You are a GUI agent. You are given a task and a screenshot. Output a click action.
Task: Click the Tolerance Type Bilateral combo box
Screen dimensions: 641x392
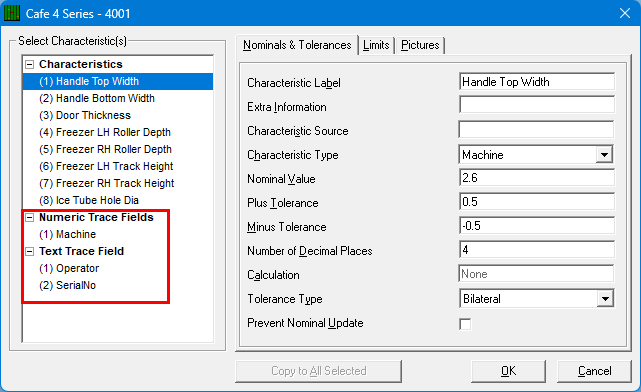coord(536,299)
